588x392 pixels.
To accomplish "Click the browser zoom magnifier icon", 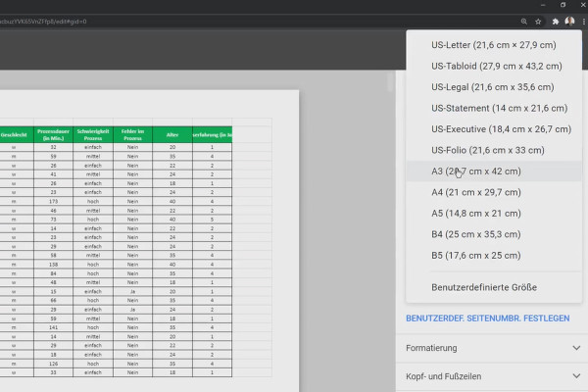I will tap(524, 22).
